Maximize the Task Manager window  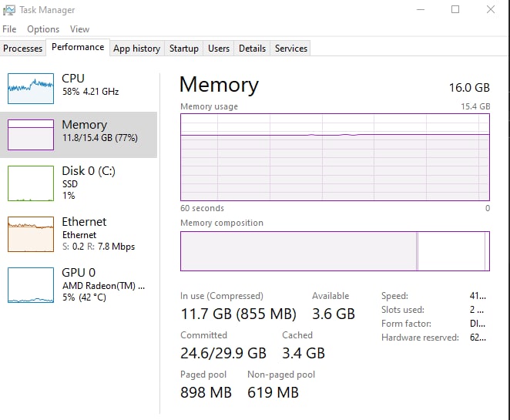click(455, 9)
